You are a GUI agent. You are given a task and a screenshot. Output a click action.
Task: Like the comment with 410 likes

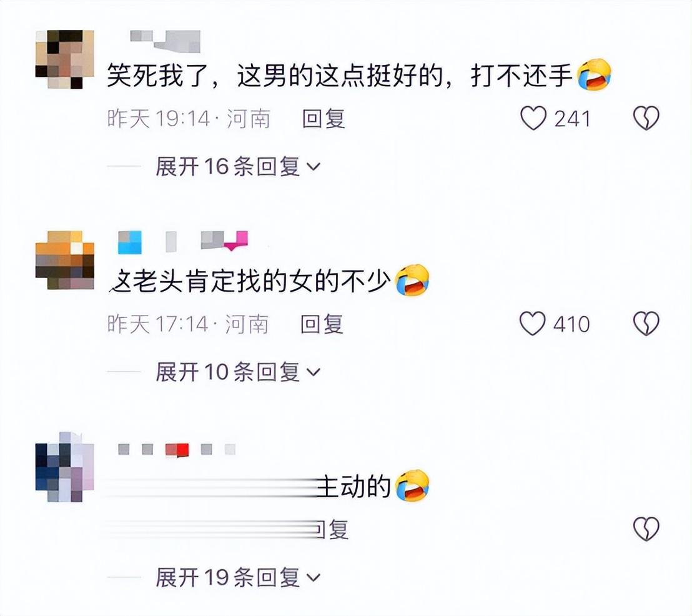532,324
